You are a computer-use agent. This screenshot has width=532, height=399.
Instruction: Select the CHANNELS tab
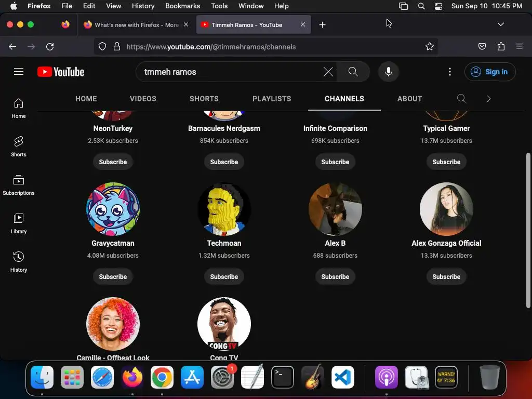[x=344, y=99]
